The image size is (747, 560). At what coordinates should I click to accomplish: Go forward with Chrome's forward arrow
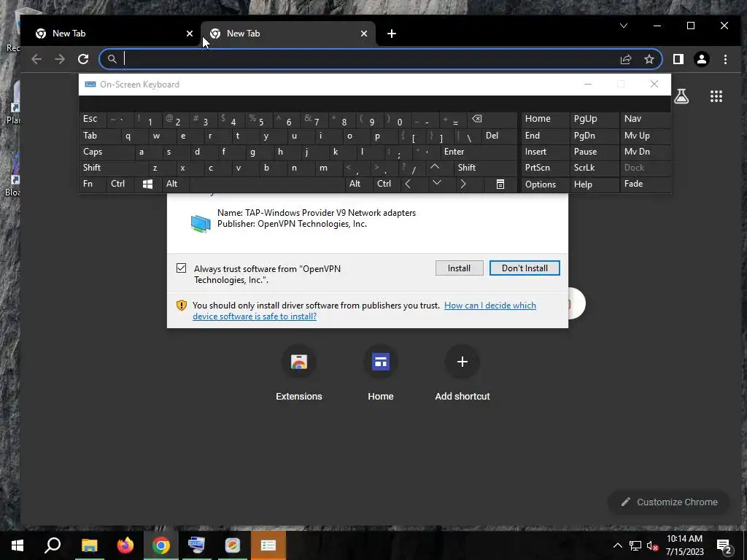pyautogui.click(x=60, y=59)
